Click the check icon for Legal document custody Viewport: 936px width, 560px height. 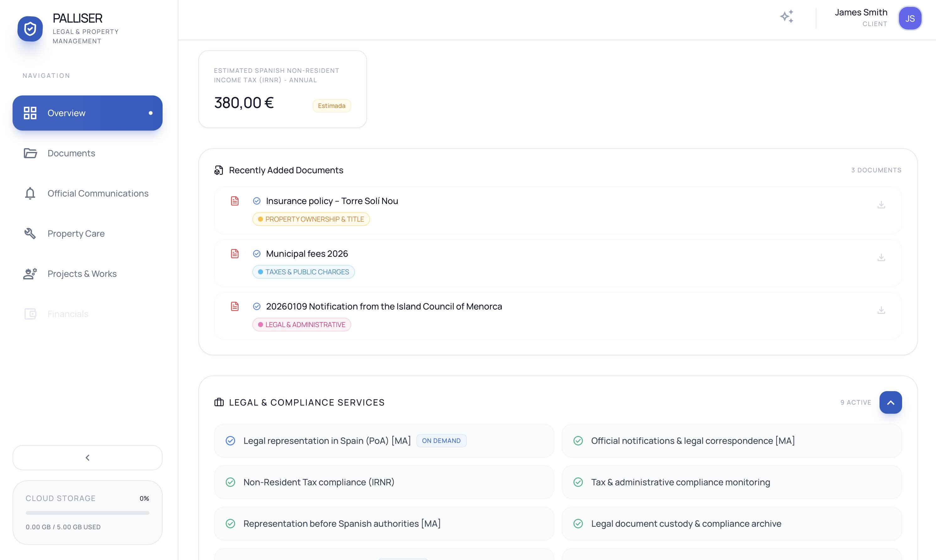578,524
